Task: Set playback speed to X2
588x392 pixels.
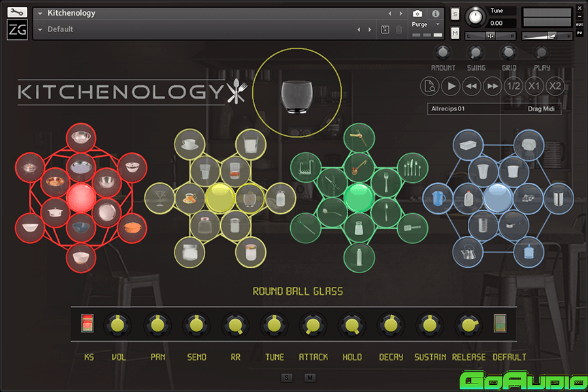Action: (x=555, y=86)
